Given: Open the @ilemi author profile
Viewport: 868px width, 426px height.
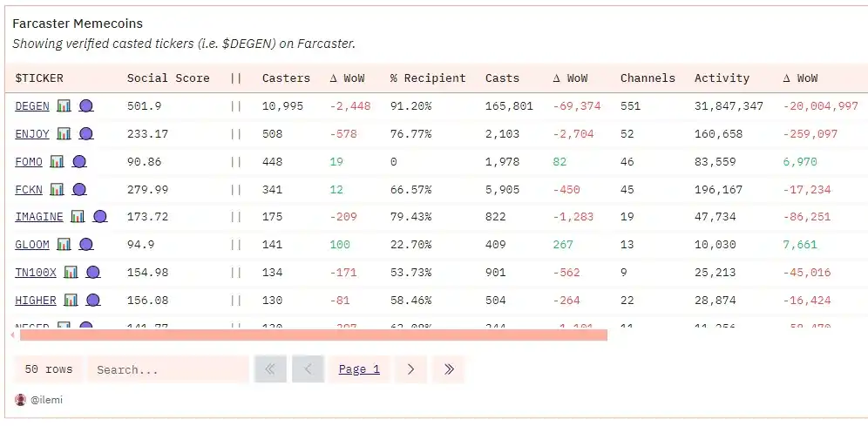Looking at the screenshot, I should [45, 400].
